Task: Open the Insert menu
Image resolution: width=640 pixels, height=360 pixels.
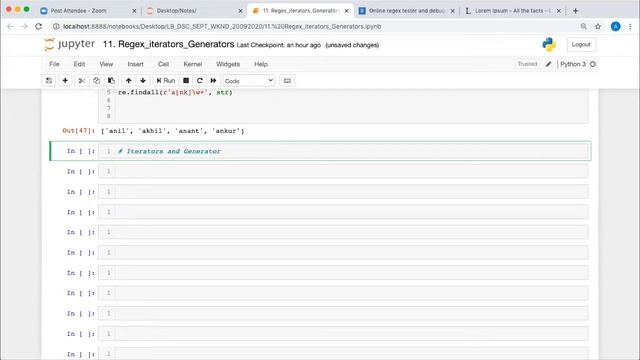Action: pos(136,64)
